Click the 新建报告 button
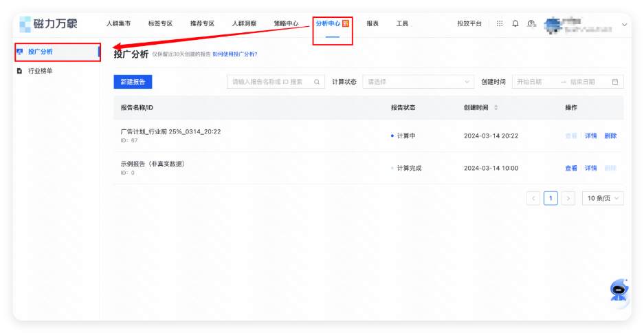 133,82
